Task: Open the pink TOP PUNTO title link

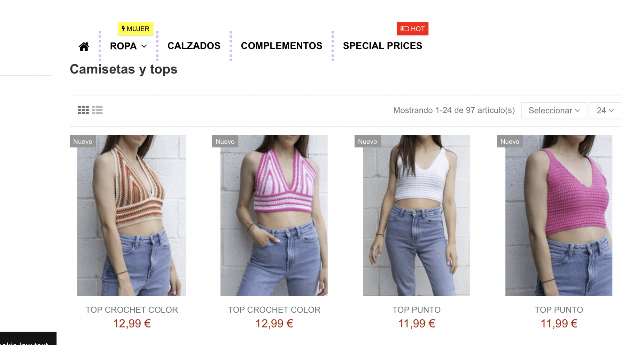Action: (559, 310)
